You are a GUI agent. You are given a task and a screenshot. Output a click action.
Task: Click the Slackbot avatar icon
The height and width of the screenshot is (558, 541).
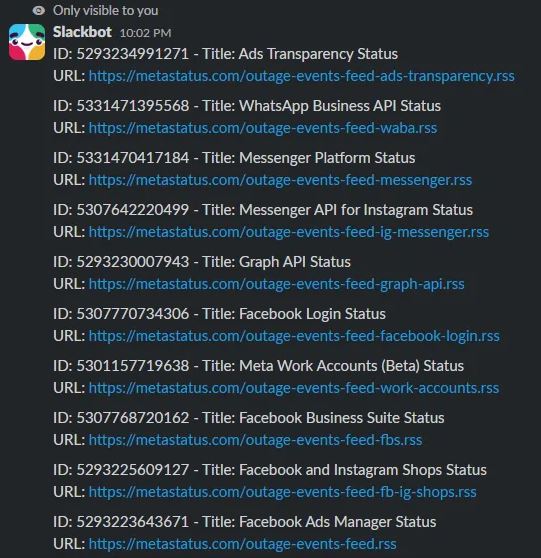(x=27, y=42)
